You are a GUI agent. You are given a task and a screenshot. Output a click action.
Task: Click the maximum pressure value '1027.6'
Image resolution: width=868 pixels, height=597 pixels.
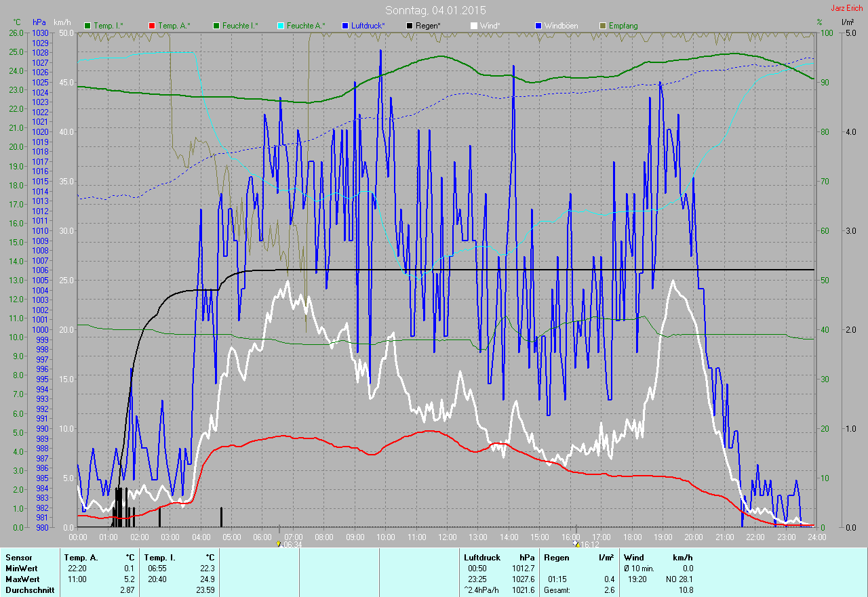[522, 579]
